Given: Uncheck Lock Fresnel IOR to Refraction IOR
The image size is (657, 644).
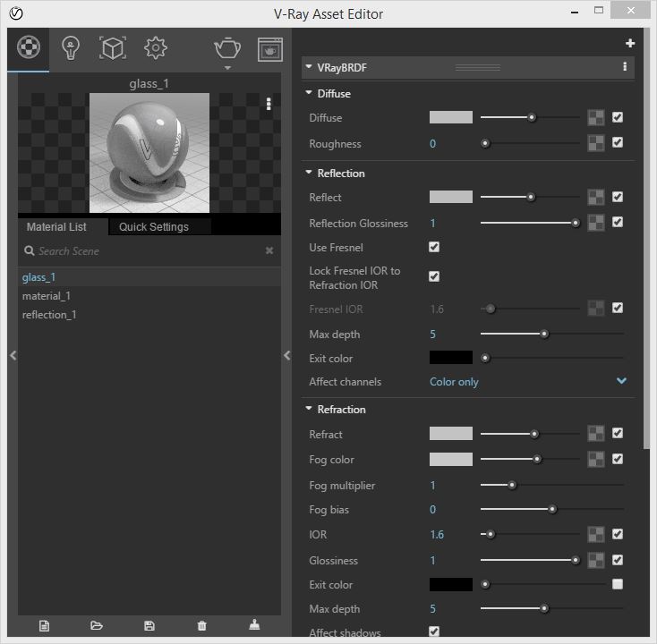Looking at the screenshot, I should coord(434,276).
